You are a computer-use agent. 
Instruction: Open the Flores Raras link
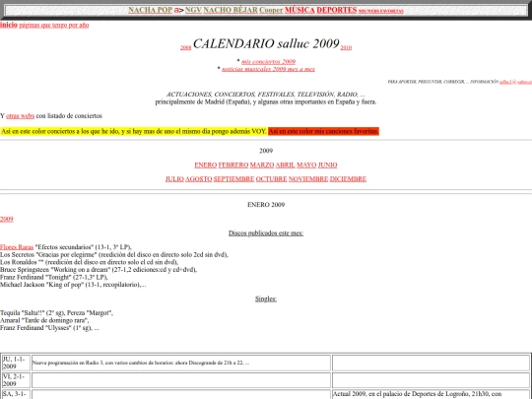17,247
